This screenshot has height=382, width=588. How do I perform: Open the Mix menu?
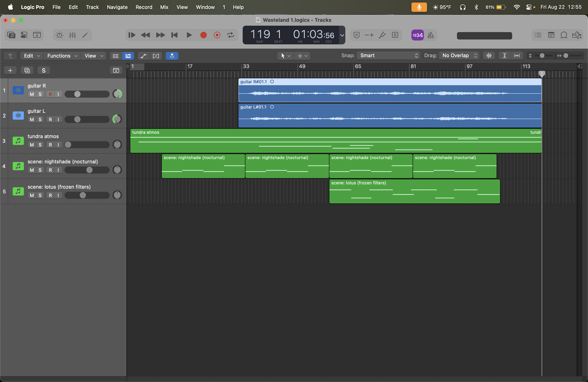[x=164, y=7]
